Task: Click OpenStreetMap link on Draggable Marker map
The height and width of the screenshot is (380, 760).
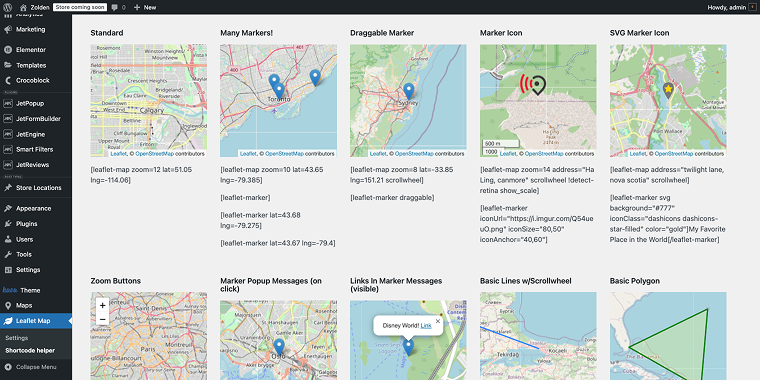Action: point(414,154)
